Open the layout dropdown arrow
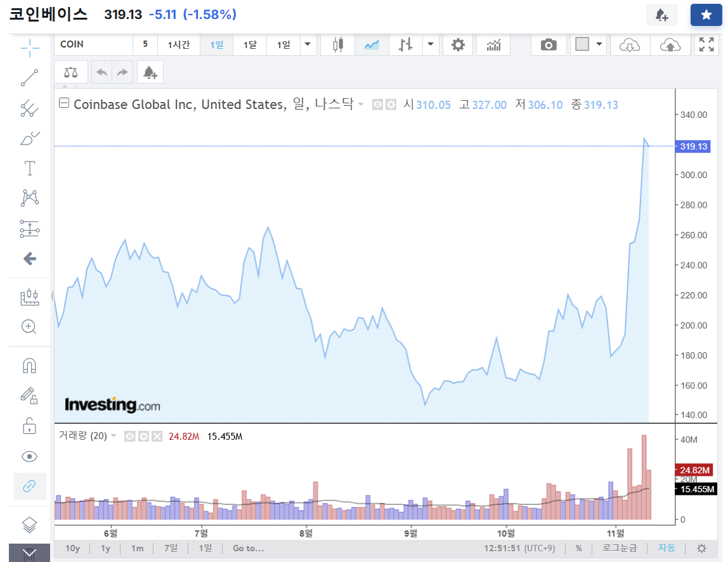The width and height of the screenshot is (728, 562). (x=599, y=44)
